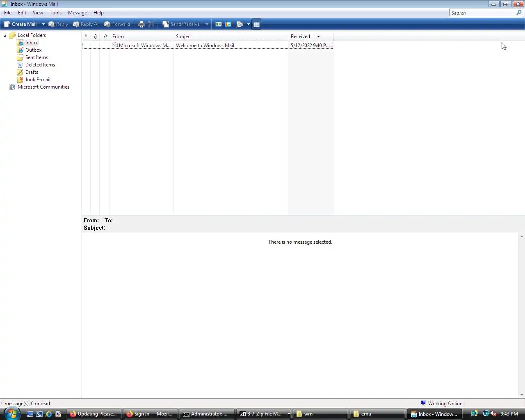Open the Tools menu

[55, 13]
